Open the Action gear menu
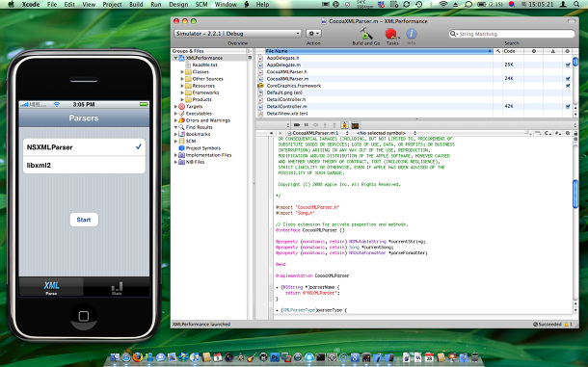The height and width of the screenshot is (367, 588). pyautogui.click(x=313, y=34)
